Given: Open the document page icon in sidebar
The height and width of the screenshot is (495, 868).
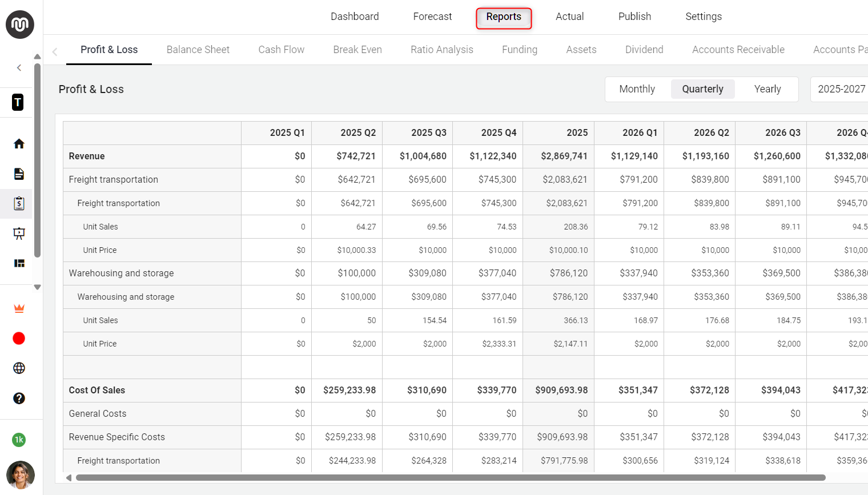Looking at the screenshot, I should coord(19,174).
